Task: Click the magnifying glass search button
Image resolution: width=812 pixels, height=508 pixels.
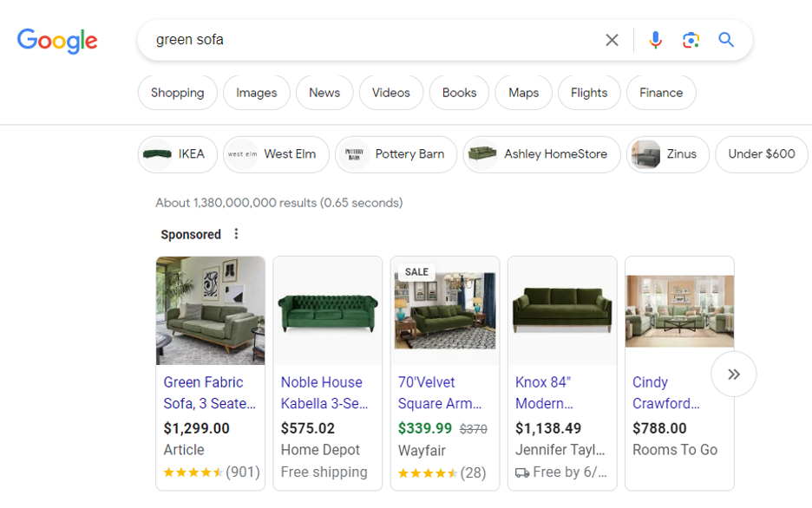Action: pyautogui.click(x=726, y=40)
